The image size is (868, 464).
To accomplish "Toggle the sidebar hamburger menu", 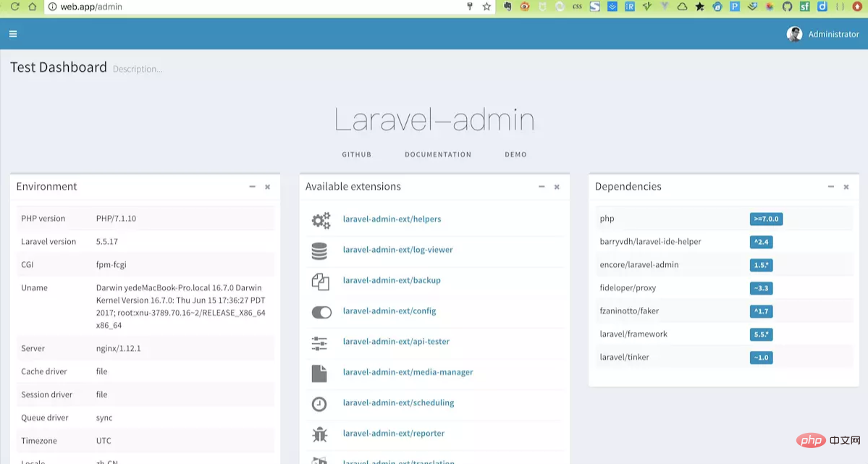I will point(13,34).
